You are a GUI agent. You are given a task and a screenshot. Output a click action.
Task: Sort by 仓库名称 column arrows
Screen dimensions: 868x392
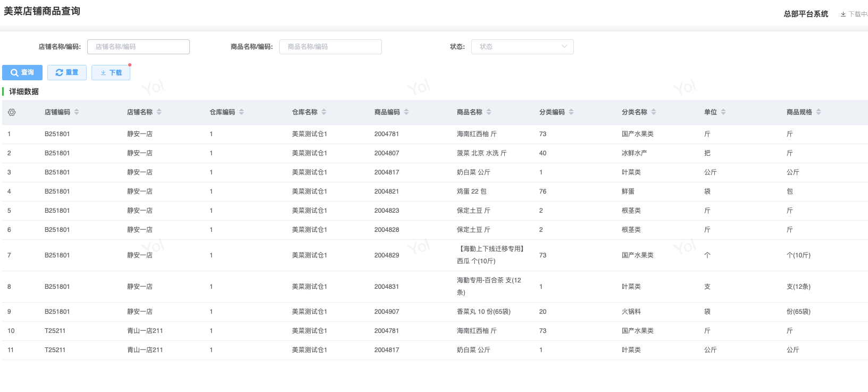[324, 112]
